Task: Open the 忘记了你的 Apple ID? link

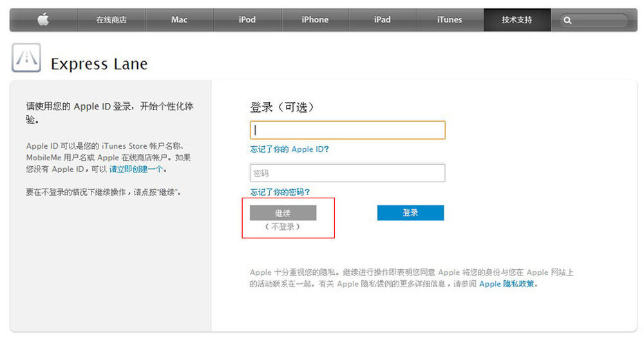Action: [x=290, y=149]
